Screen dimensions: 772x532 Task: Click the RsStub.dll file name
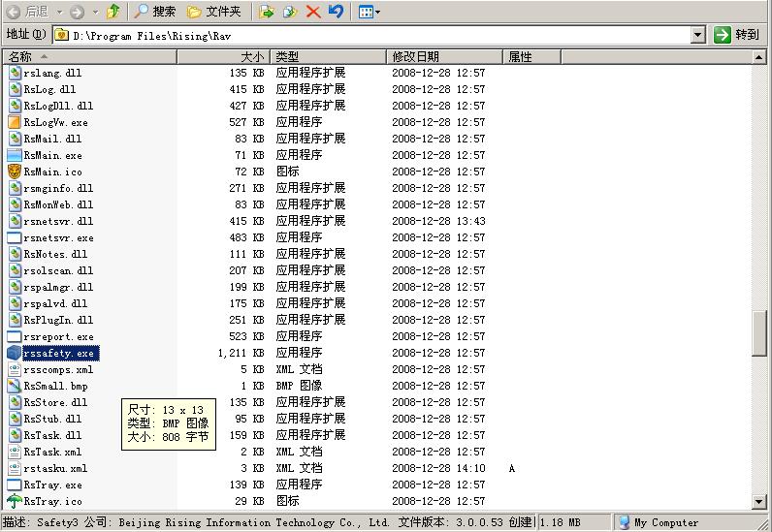click(52, 419)
